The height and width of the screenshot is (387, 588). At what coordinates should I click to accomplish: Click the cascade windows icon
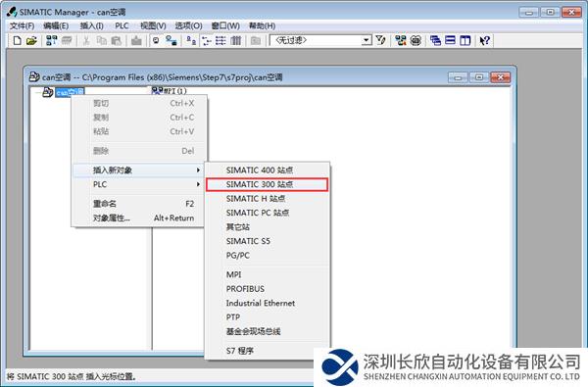click(435, 40)
